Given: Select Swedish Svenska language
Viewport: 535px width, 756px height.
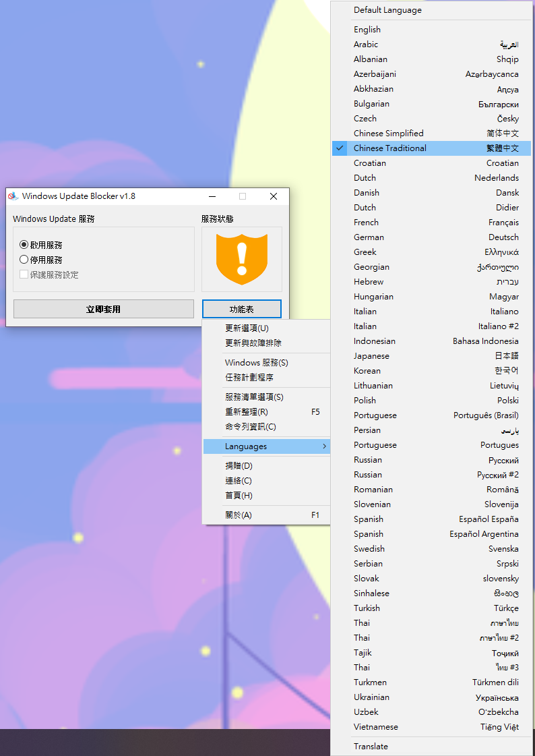Looking at the screenshot, I should [x=431, y=549].
